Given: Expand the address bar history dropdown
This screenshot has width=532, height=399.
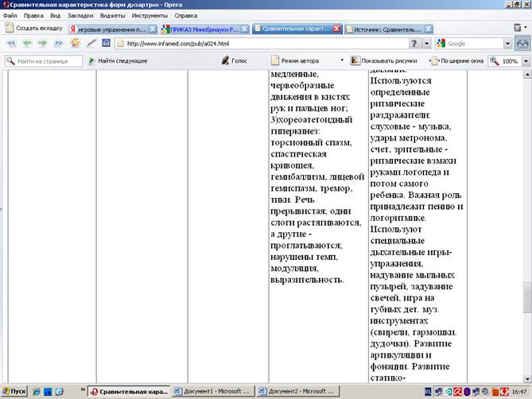Looking at the screenshot, I should [427, 44].
